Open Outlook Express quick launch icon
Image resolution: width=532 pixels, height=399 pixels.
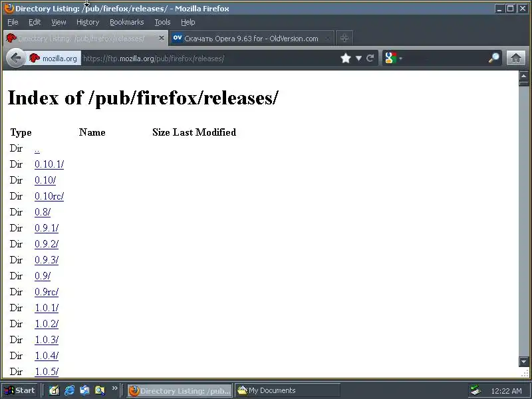coord(84,390)
